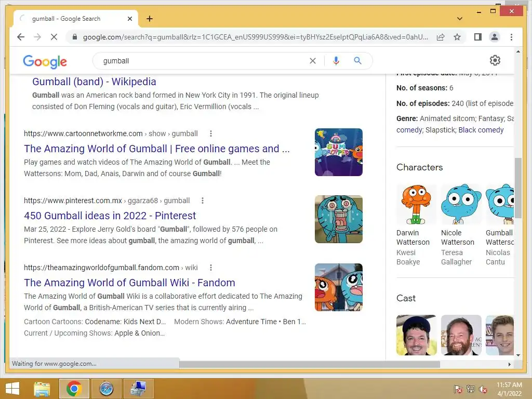Viewport: 532px width, 399px height.
Task: Click the crying Gumball Pinterest thumbnail
Action: [339, 219]
